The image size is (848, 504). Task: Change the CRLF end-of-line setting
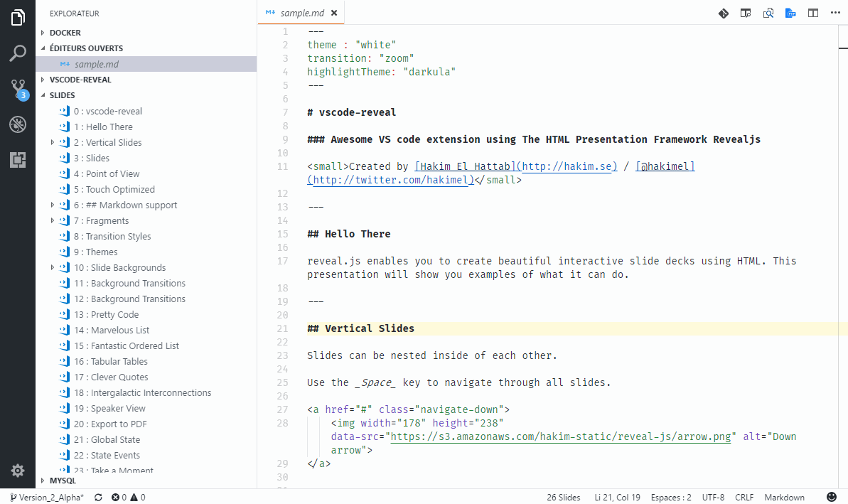[744, 498]
